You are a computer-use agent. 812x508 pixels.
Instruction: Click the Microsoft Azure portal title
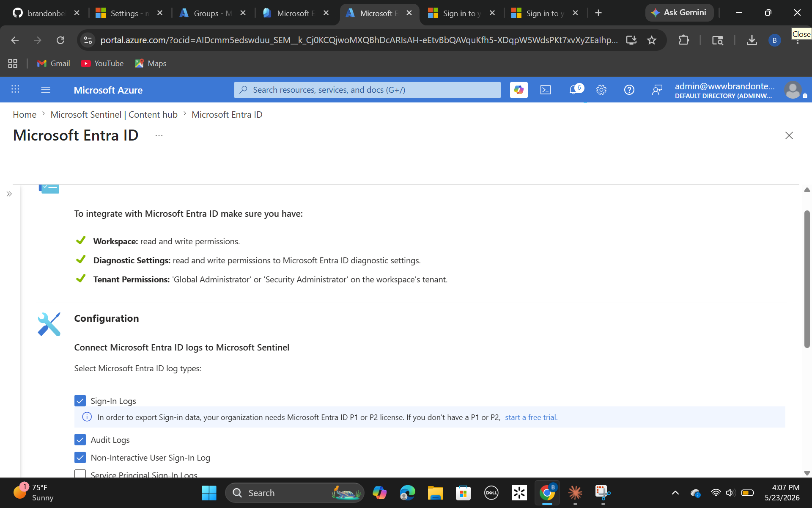108,90
